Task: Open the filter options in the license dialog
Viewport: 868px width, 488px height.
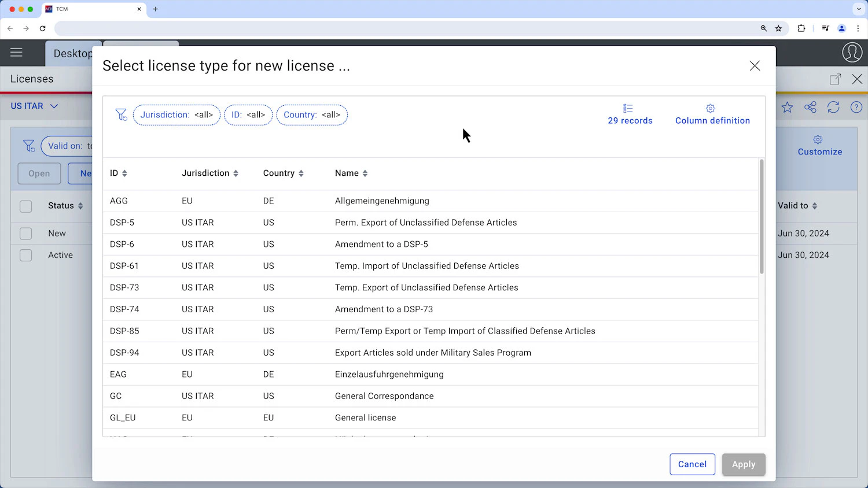Action: pyautogui.click(x=121, y=114)
